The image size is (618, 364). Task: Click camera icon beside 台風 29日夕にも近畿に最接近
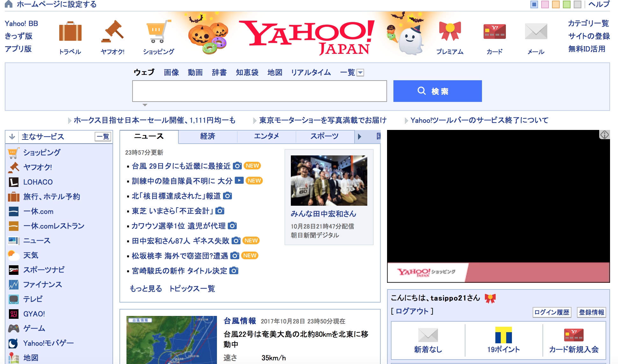[237, 166]
